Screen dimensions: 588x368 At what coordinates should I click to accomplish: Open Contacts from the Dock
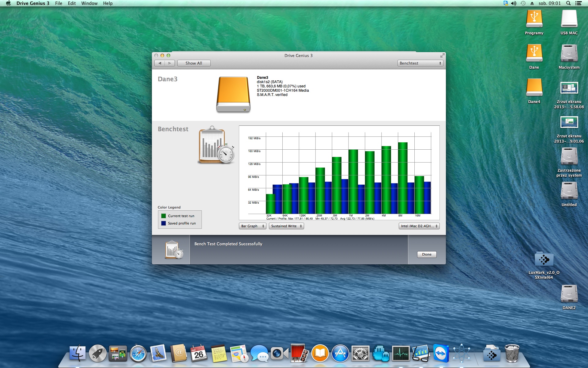click(179, 353)
